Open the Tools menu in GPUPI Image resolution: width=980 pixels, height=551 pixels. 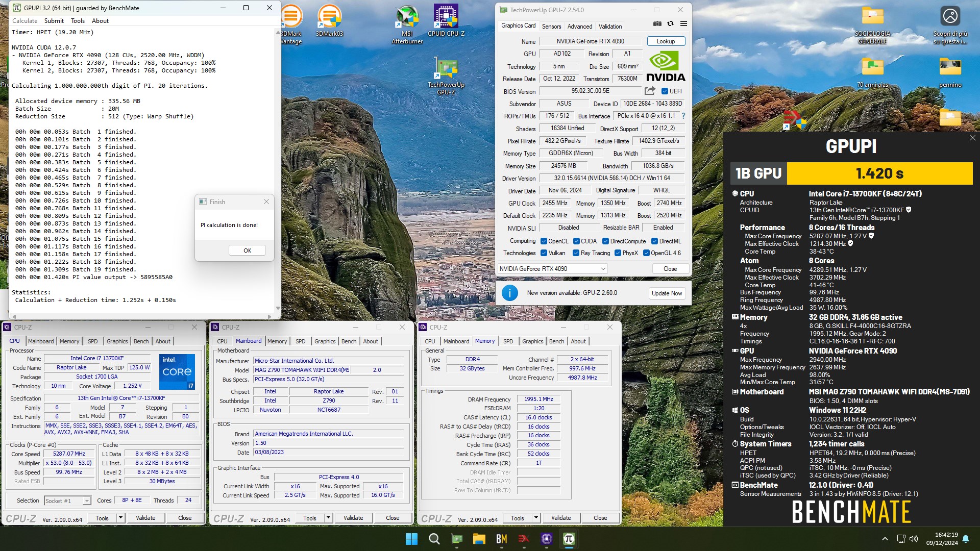click(x=78, y=21)
